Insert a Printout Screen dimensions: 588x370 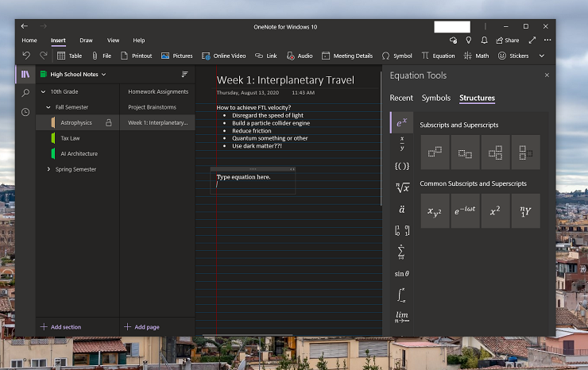coord(137,56)
